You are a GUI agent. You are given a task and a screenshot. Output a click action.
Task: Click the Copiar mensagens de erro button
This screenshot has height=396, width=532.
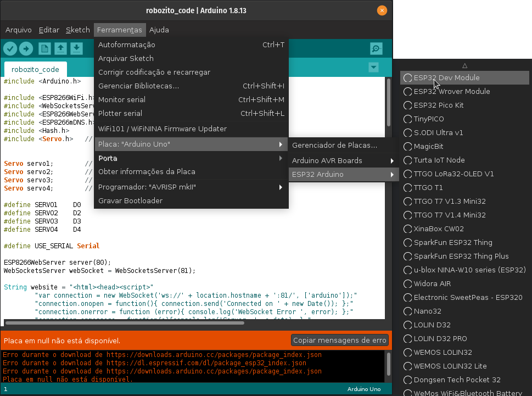point(340,341)
